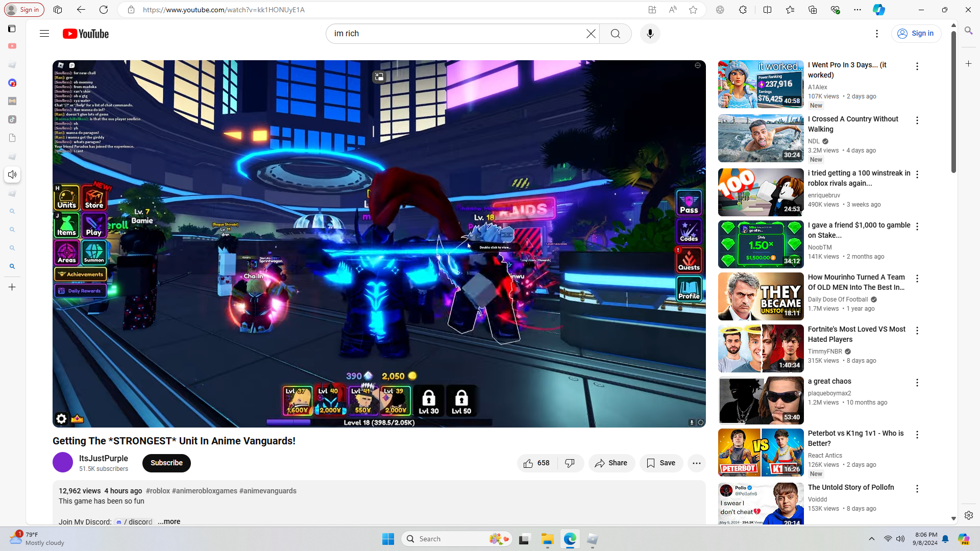
Task: Click Sign in button on YouTube header
Action: (916, 34)
